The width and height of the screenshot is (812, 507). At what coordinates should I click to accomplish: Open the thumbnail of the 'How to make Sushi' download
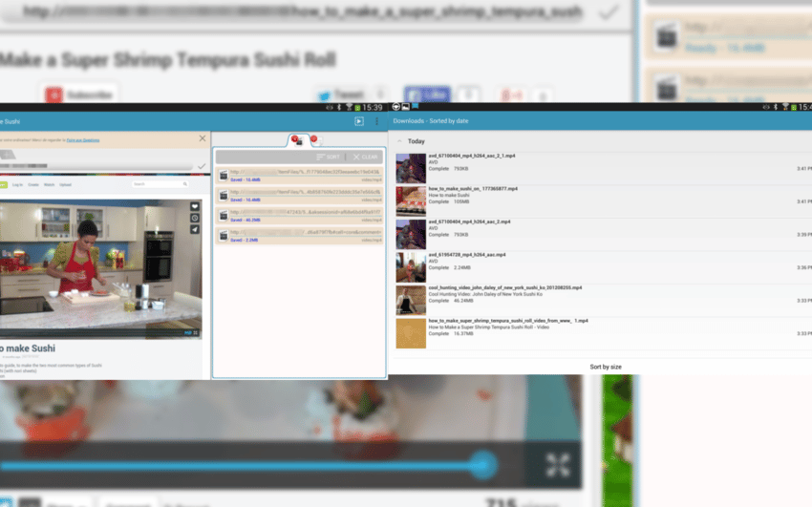[411, 201]
